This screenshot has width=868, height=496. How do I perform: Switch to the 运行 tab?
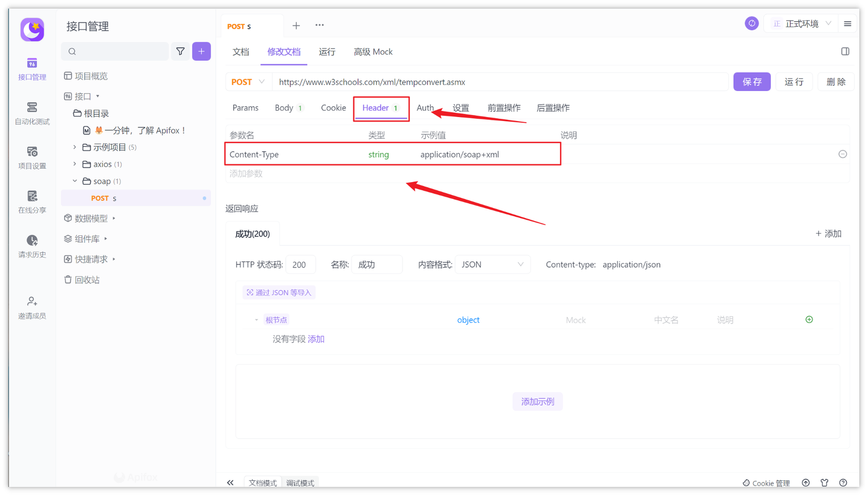tap(327, 52)
